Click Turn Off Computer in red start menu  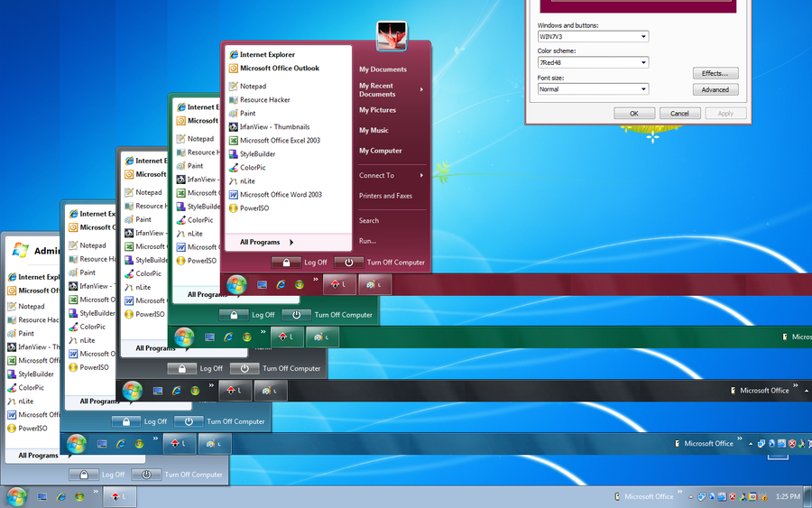[380, 263]
